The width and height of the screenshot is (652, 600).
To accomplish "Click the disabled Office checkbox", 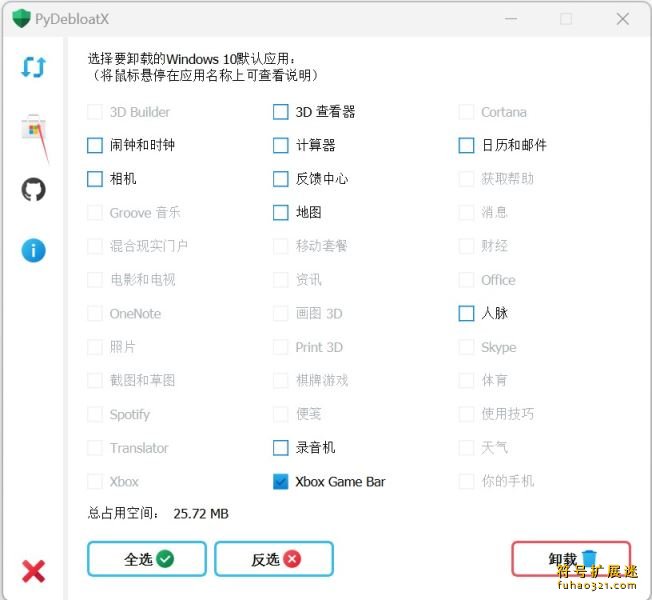I will pyautogui.click(x=466, y=280).
